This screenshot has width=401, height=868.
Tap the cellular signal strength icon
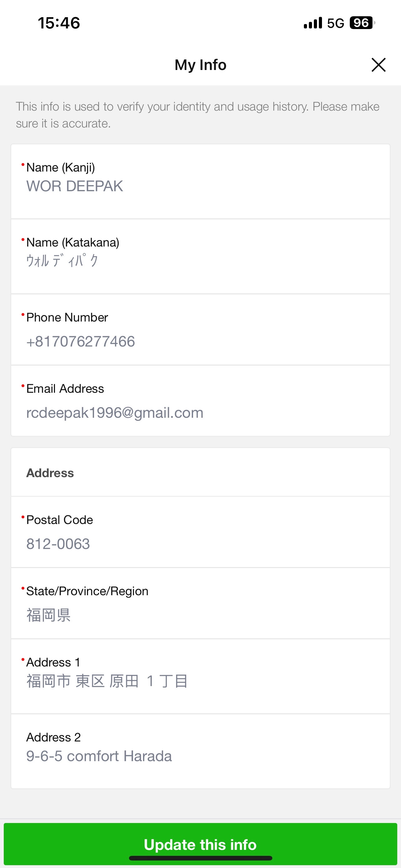[x=313, y=23]
